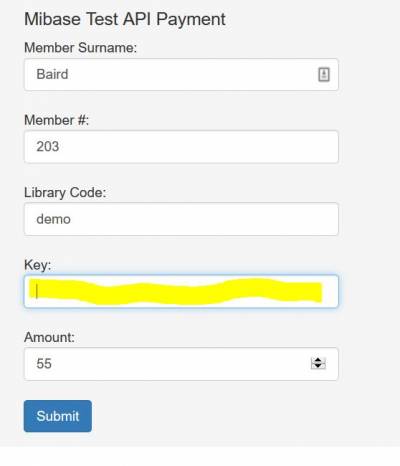400x466 pixels.
Task: Click the "Key:" label
Action: [37, 265]
